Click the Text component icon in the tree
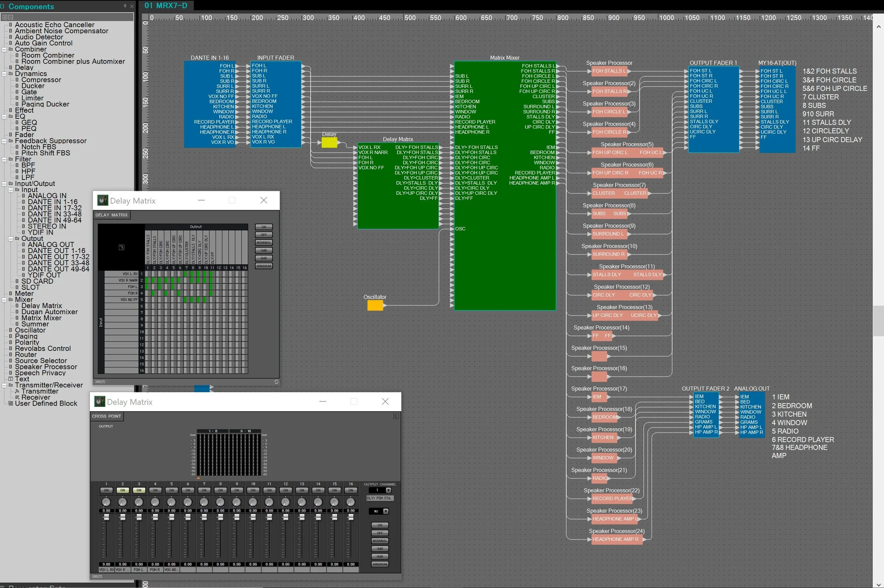Image resolution: width=884 pixels, height=588 pixels. (x=11, y=379)
